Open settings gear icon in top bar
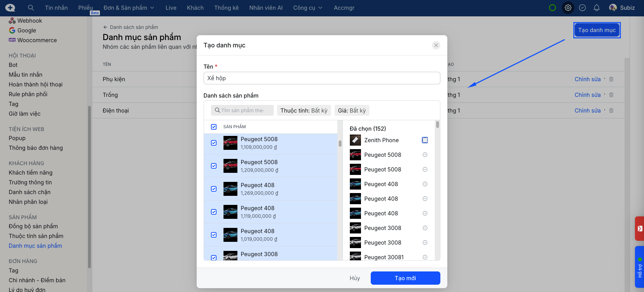The height and width of the screenshot is (292, 644). 568,8
